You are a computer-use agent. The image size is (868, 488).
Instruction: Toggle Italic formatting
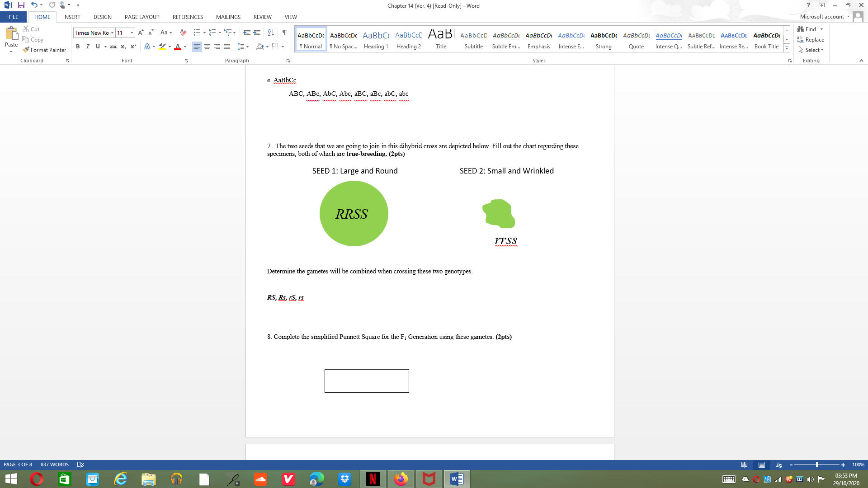click(x=88, y=47)
